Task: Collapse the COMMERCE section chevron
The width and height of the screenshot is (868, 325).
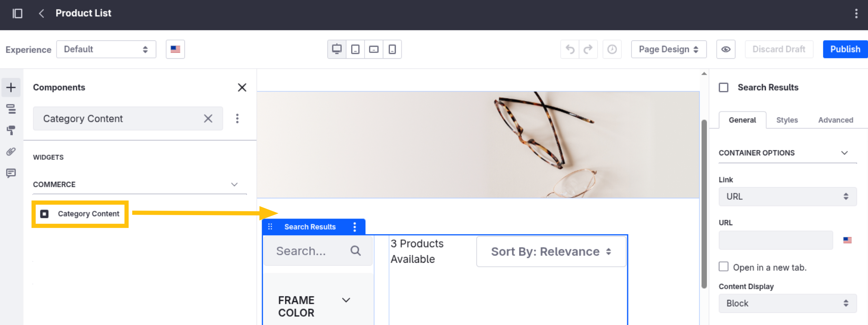Action: (x=234, y=184)
